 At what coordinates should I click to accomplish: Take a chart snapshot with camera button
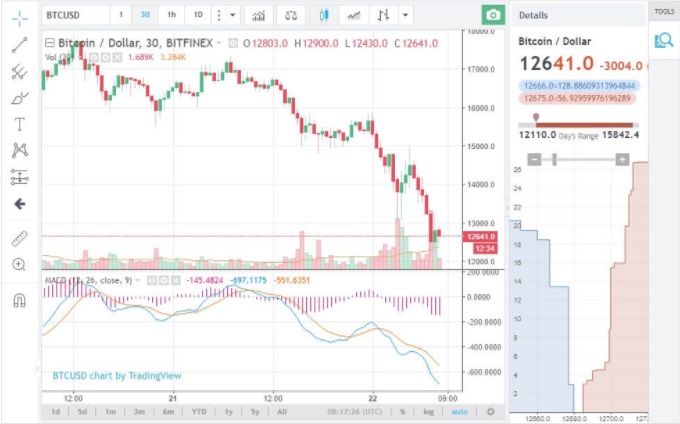coord(492,15)
